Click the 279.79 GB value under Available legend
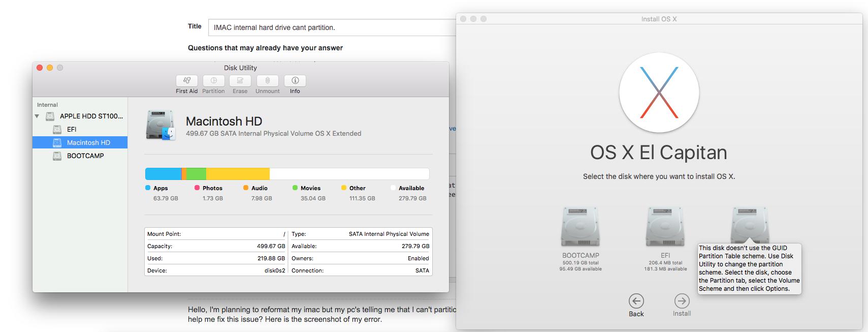 pyautogui.click(x=412, y=198)
